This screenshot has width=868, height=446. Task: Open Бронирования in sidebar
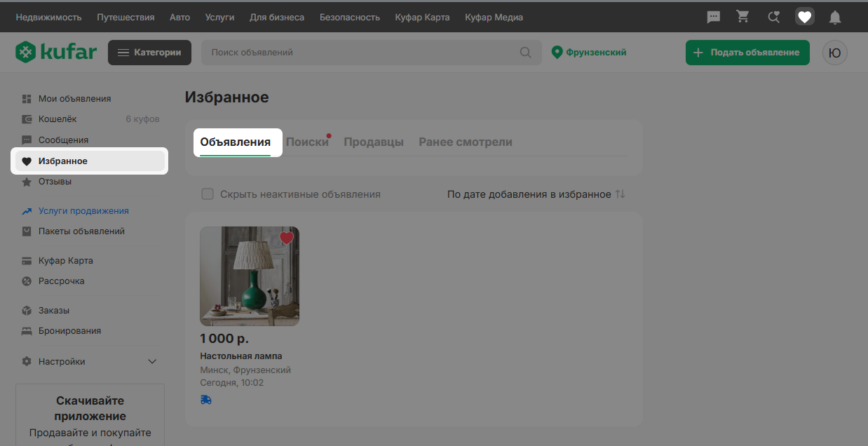pyautogui.click(x=69, y=331)
